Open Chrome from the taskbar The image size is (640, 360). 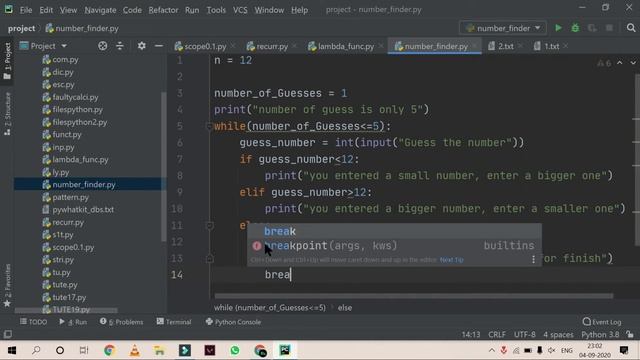click(x=109, y=350)
